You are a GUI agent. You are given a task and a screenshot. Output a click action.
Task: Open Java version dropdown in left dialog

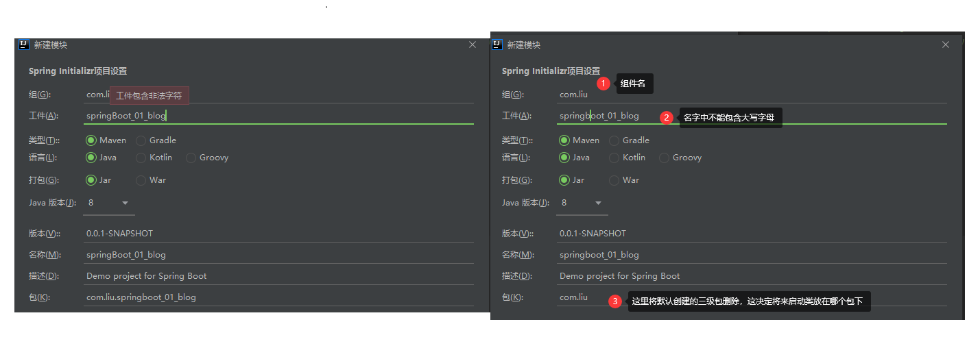coord(109,203)
